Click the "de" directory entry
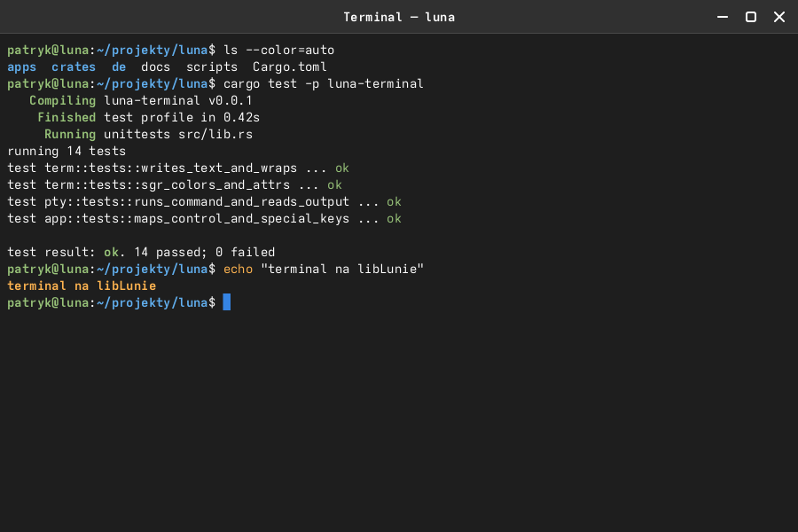Viewport: 798px width, 532px height. pos(119,67)
